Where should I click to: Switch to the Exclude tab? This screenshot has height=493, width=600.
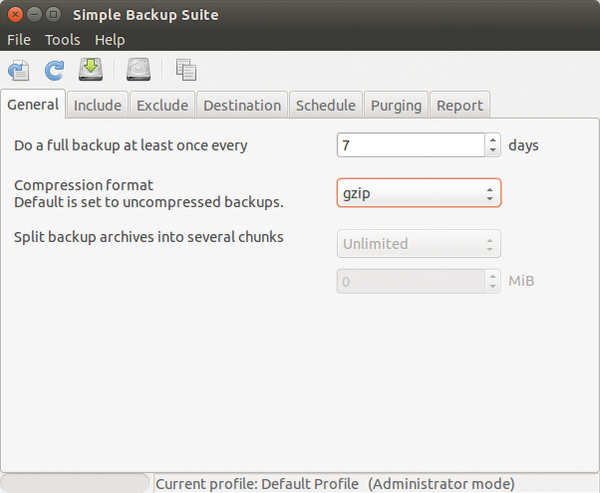(x=162, y=105)
